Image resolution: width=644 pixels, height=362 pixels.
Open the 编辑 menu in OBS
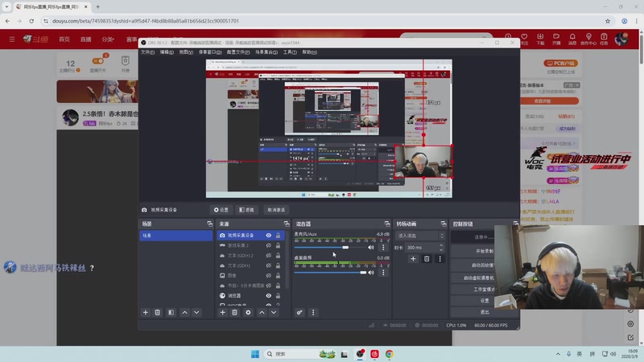click(167, 52)
